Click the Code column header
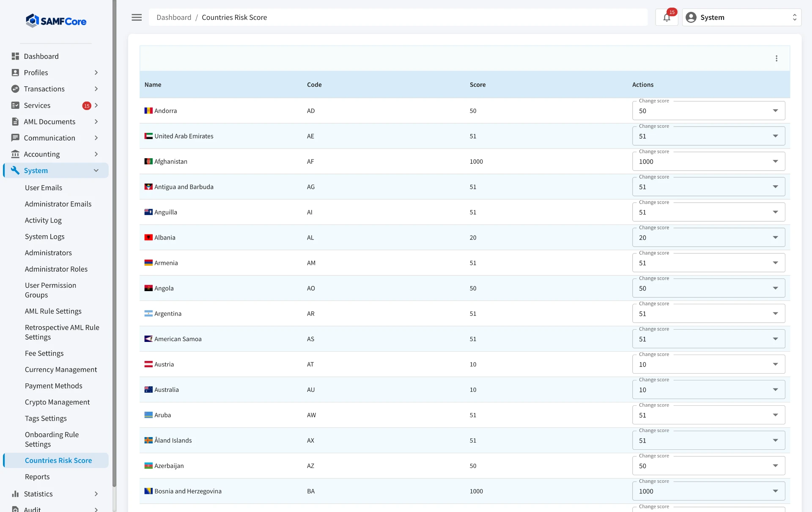This screenshot has height=512, width=812. pos(314,85)
